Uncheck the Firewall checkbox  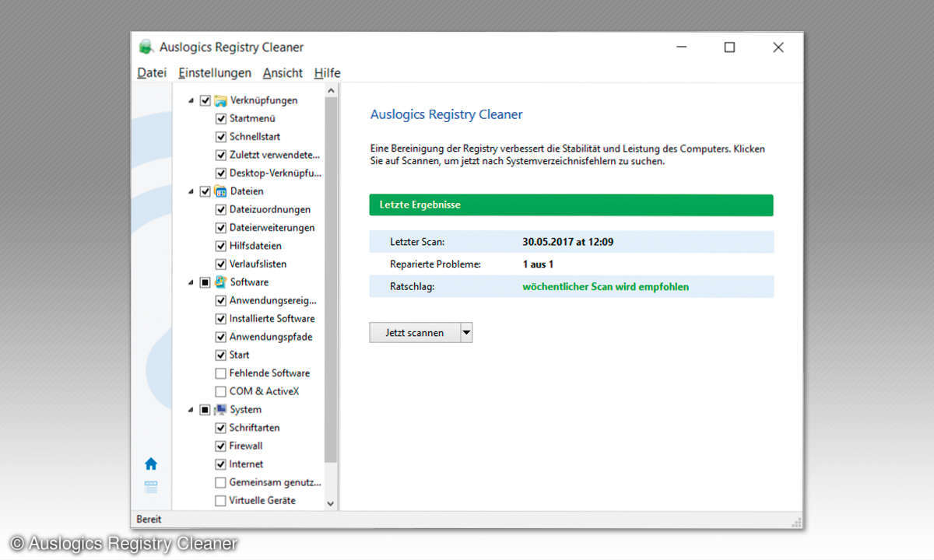pos(220,446)
